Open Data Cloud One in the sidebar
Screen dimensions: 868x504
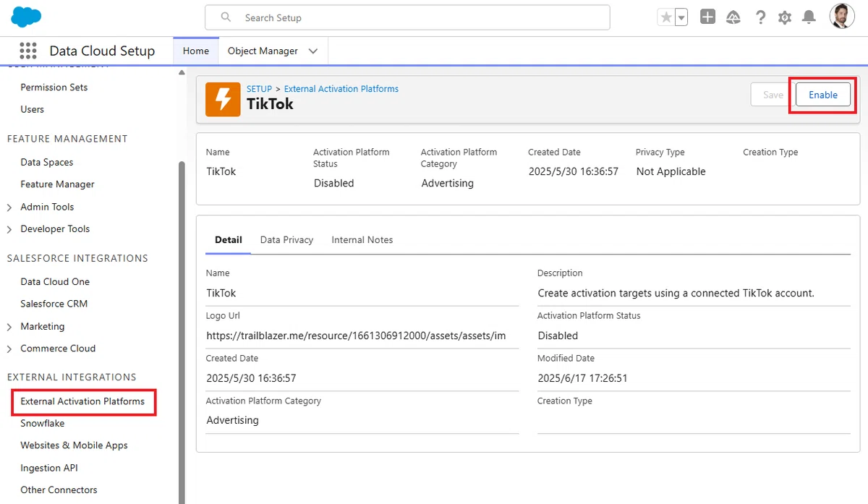[55, 282]
